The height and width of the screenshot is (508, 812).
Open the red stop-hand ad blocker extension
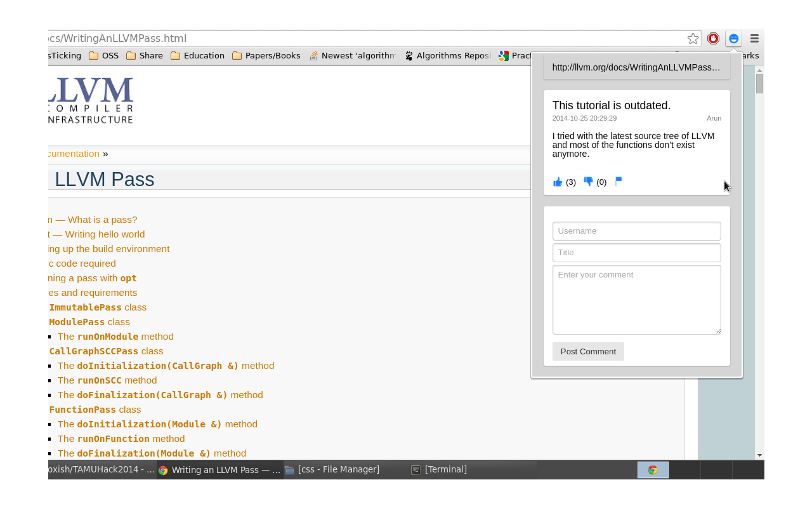pos(713,39)
